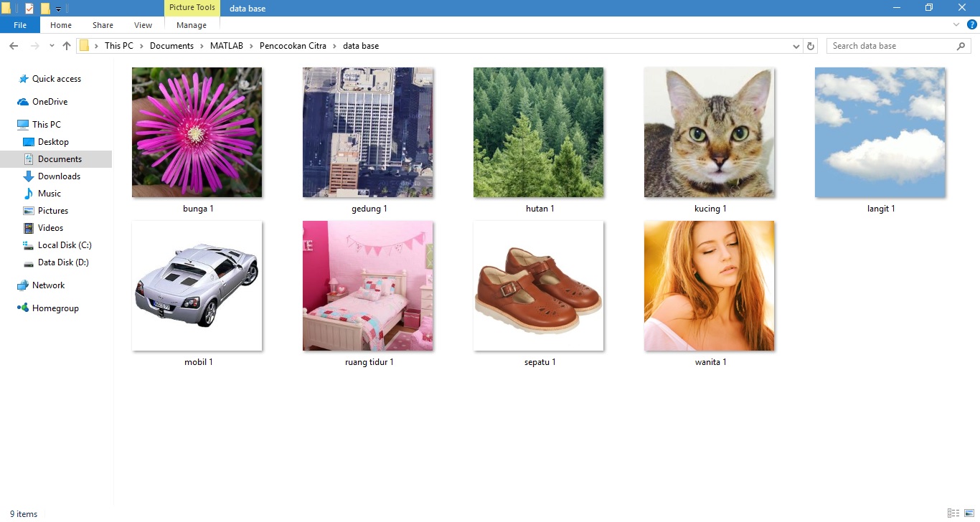Expand the recent locations dropdown arrow
Screen dimensions: 980x522
pyautogui.click(x=52, y=46)
